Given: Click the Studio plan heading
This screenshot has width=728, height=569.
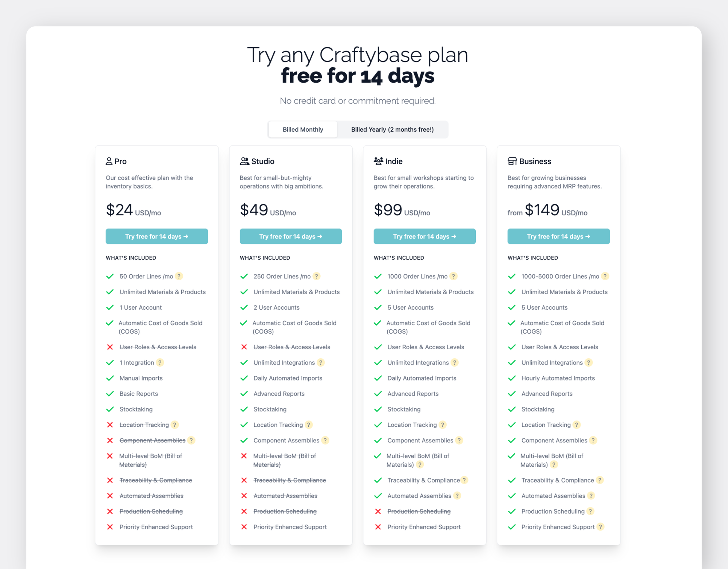Looking at the screenshot, I should [262, 161].
